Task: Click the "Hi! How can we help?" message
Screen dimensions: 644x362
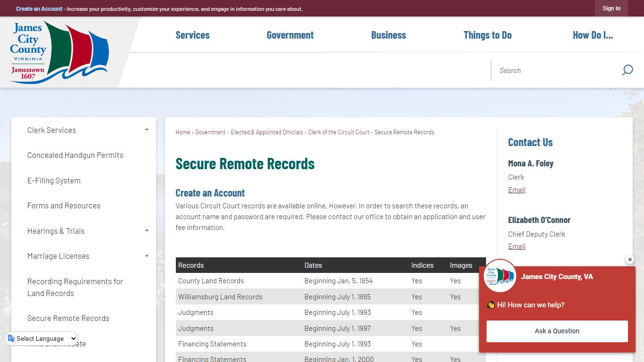Action: tap(525, 305)
